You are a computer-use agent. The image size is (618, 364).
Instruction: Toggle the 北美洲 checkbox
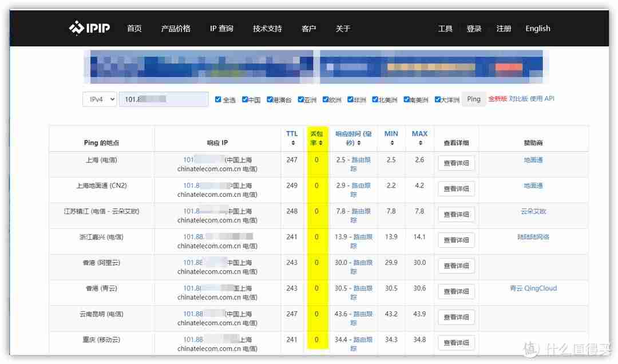tap(375, 100)
